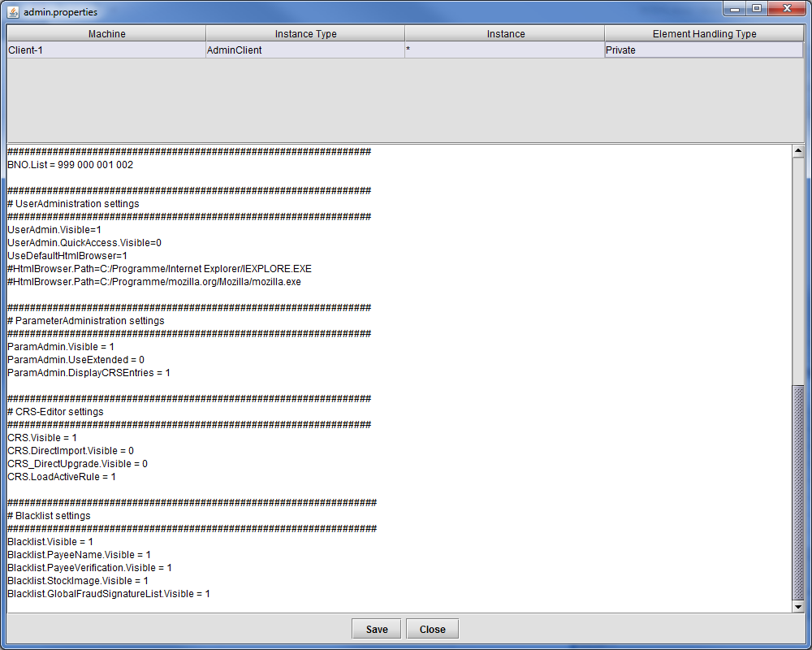Click the Save button
Image resolution: width=812 pixels, height=650 pixels.
pos(376,629)
